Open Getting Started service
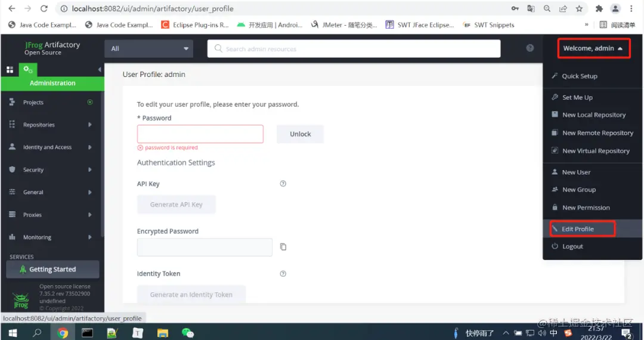Screen dimensions: 644x340 point(52,270)
